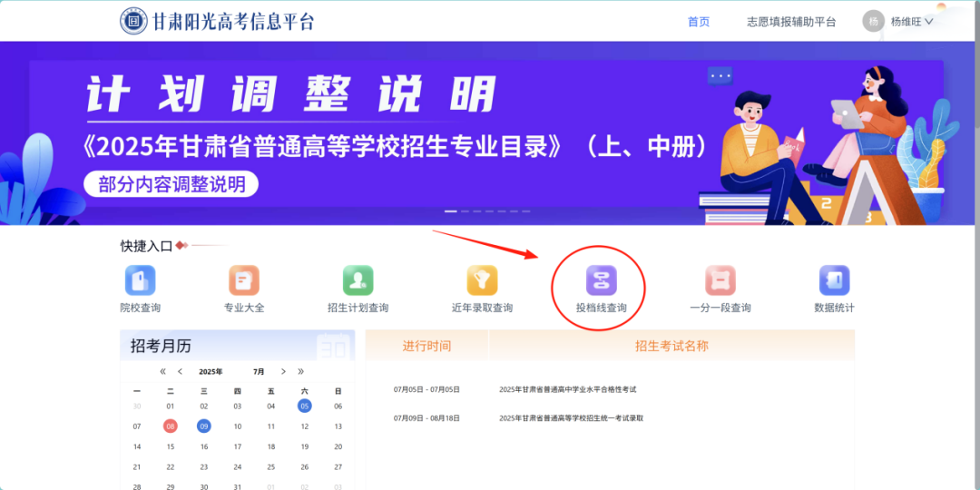Click the 专业大全 shortcut icon
The image size is (980, 490).
point(243,280)
